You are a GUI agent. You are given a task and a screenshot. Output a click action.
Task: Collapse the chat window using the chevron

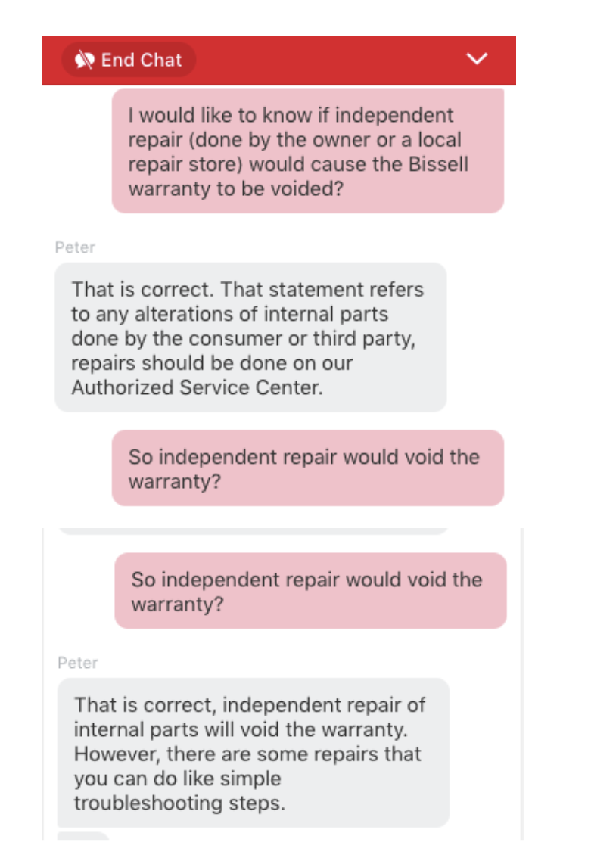[x=477, y=58]
